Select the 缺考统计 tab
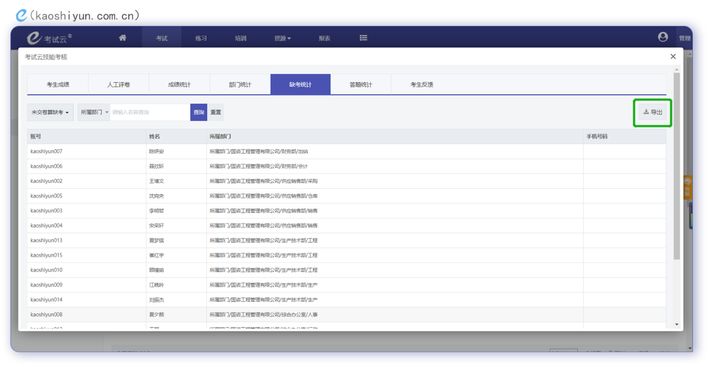Viewport: 720px width, 367px height. click(x=300, y=85)
